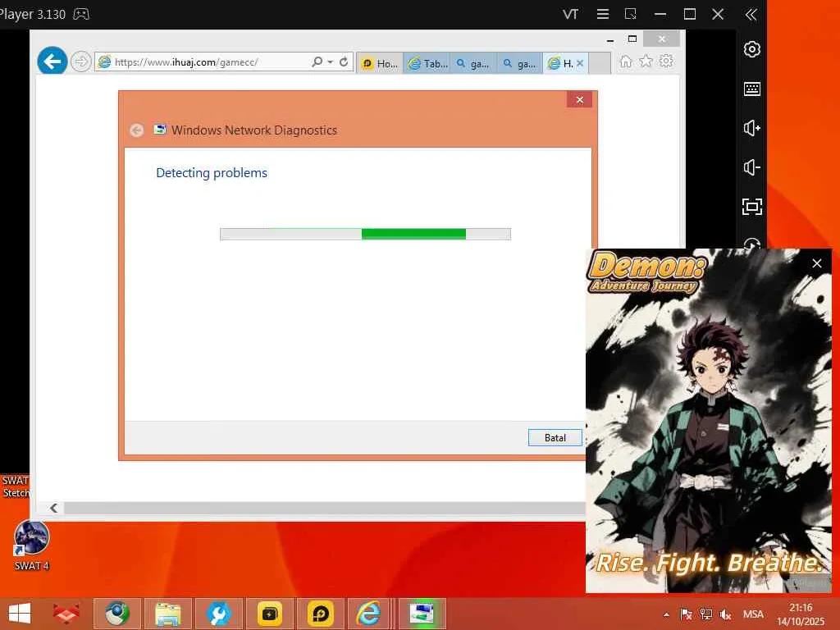Click the browser forward arrow button

(x=81, y=62)
